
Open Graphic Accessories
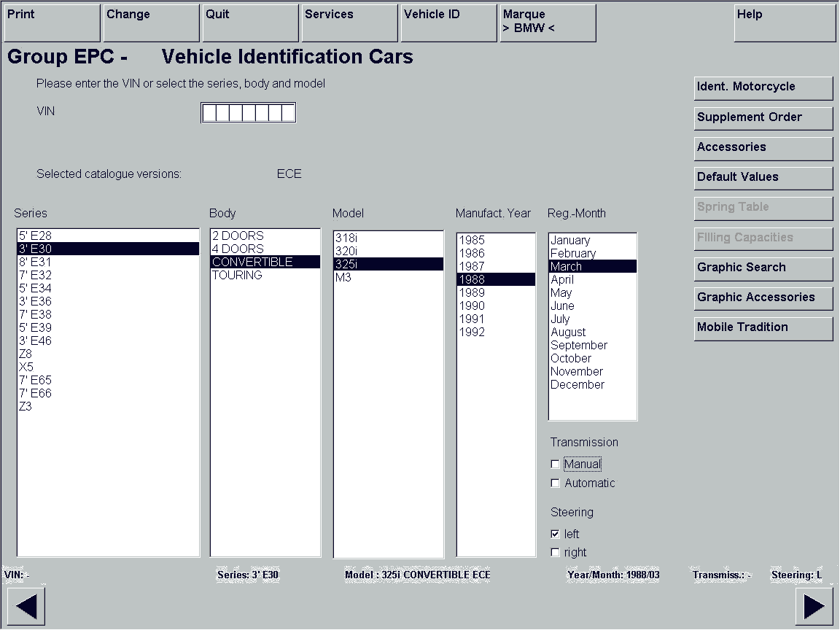[x=763, y=298]
